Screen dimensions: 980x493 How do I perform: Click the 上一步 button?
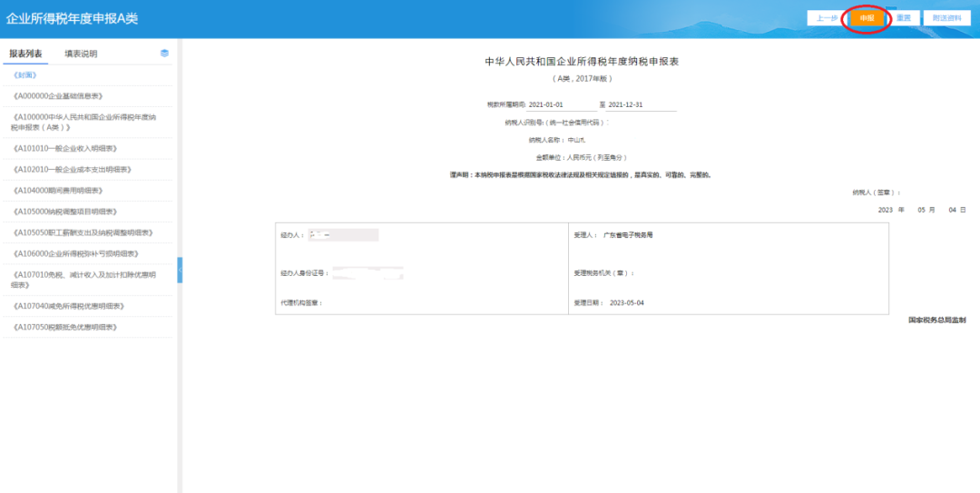827,18
